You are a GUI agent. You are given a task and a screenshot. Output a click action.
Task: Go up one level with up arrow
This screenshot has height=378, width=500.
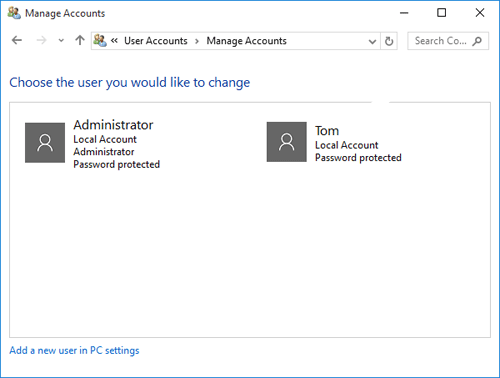click(80, 41)
